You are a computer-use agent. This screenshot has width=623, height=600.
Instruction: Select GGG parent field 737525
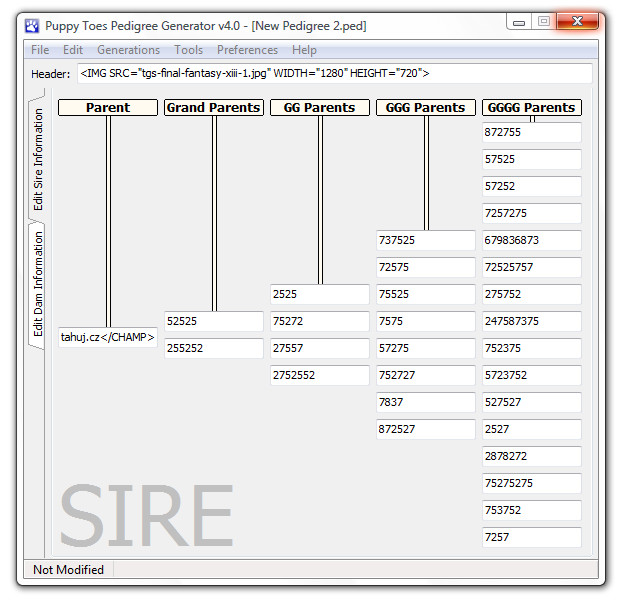426,240
